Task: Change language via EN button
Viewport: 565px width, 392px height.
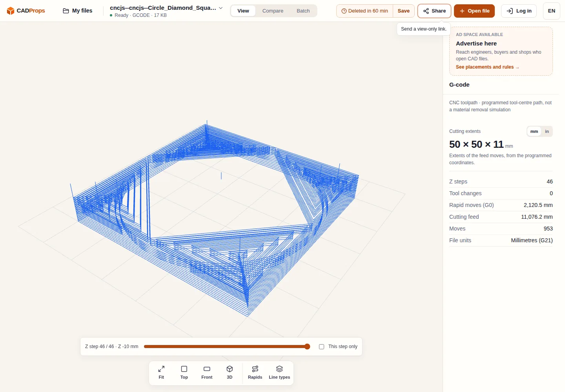Action: [x=551, y=11]
